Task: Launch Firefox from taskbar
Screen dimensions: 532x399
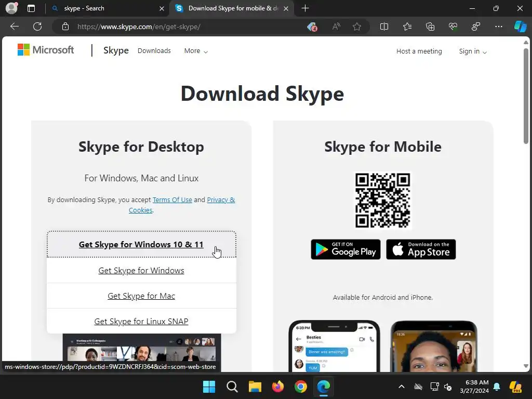Action: [278, 387]
